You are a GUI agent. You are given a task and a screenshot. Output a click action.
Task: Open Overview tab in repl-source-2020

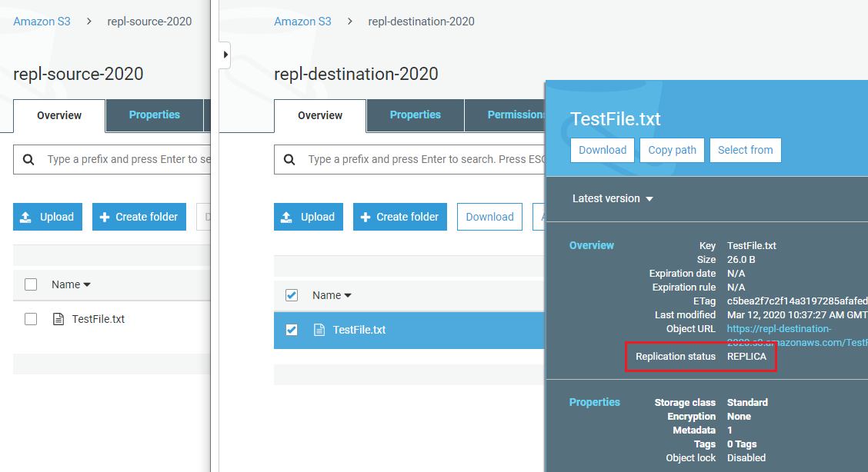pos(59,116)
